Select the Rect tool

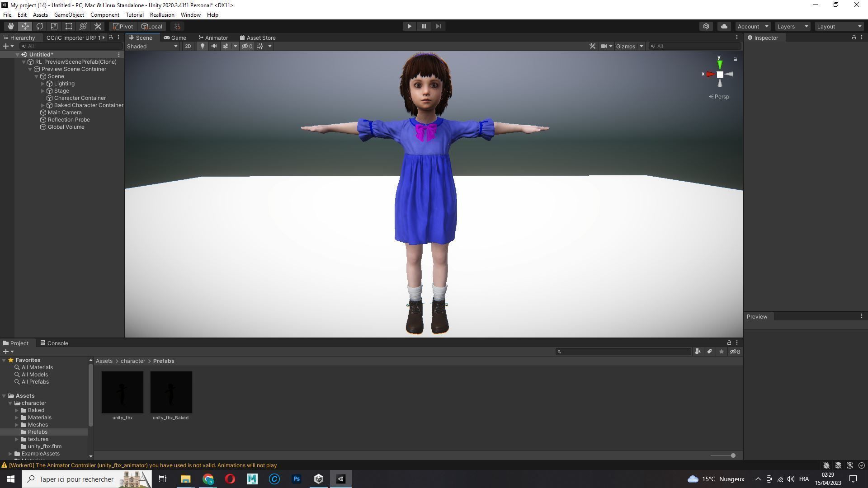click(69, 26)
